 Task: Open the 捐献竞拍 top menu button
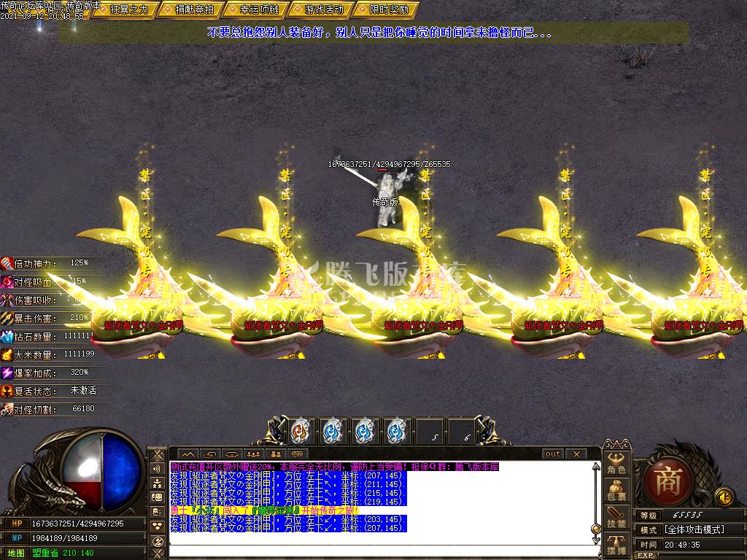pyautogui.click(x=190, y=9)
